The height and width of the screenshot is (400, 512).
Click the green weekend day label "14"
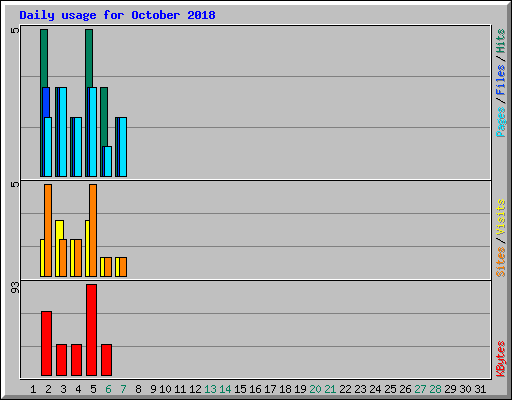pyautogui.click(x=225, y=389)
